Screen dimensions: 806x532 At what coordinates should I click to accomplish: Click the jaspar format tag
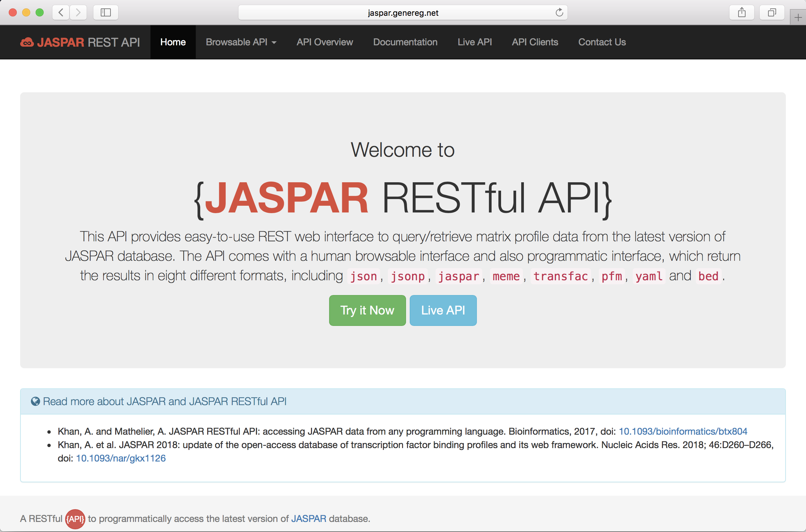click(458, 276)
